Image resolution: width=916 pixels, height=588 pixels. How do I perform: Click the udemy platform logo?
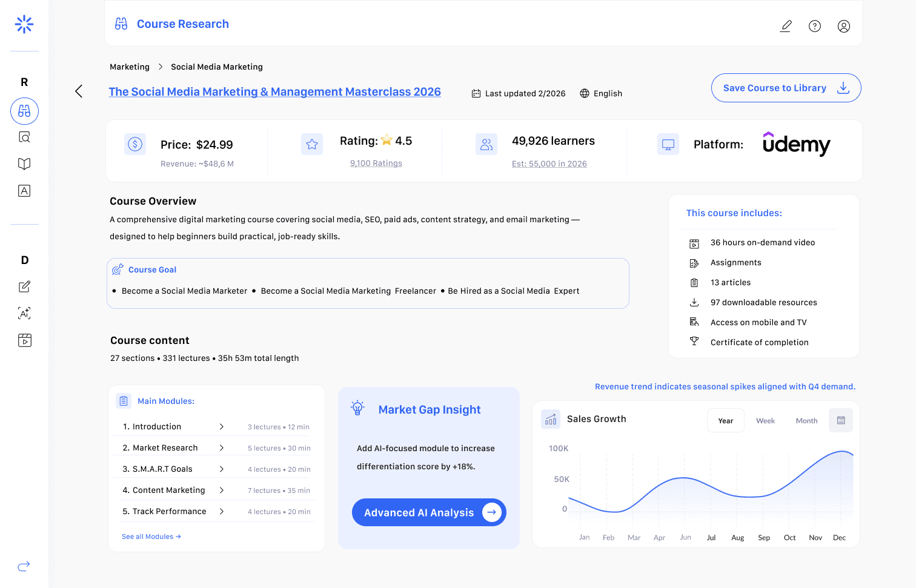[x=796, y=144]
